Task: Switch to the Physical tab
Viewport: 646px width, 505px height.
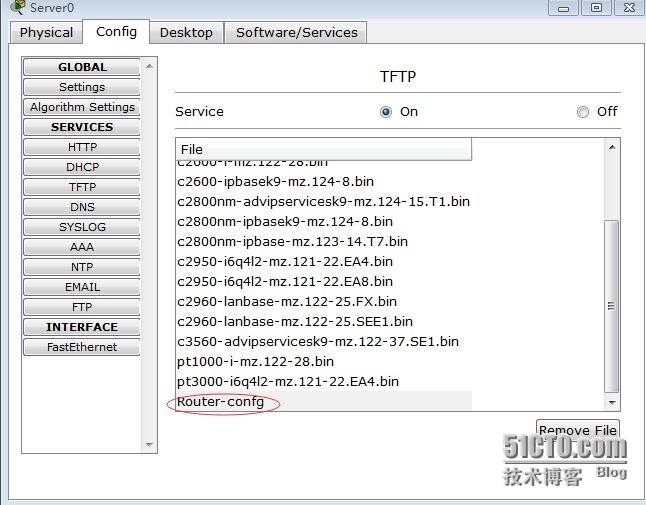Action: [x=46, y=32]
